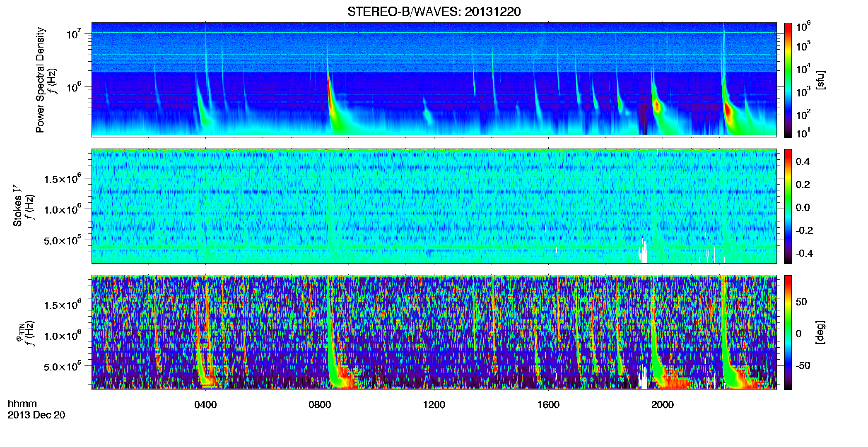The width and height of the screenshot is (868, 447).
Task: Click the 1200 time tick label
Action: tap(434, 404)
